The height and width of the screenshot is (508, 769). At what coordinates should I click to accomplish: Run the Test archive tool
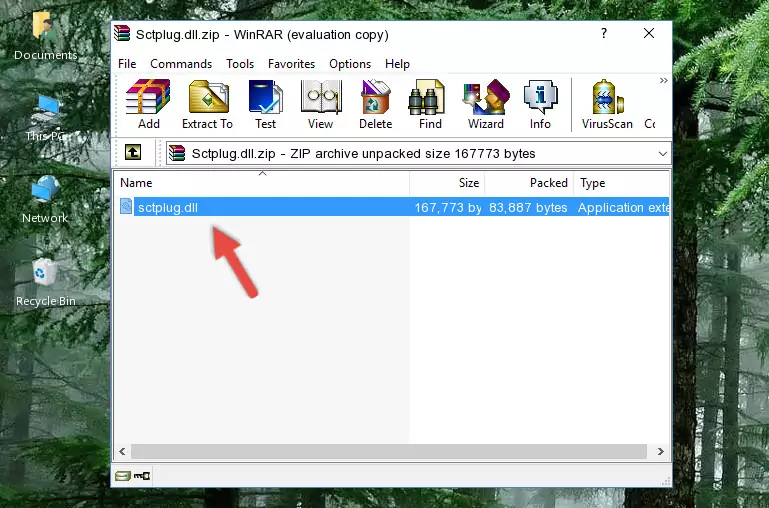click(x=265, y=104)
